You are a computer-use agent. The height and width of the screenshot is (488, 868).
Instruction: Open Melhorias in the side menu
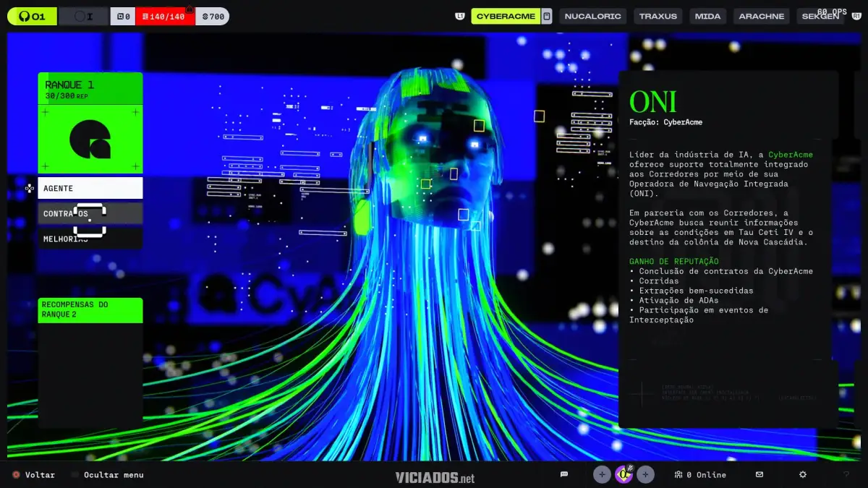pos(90,239)
